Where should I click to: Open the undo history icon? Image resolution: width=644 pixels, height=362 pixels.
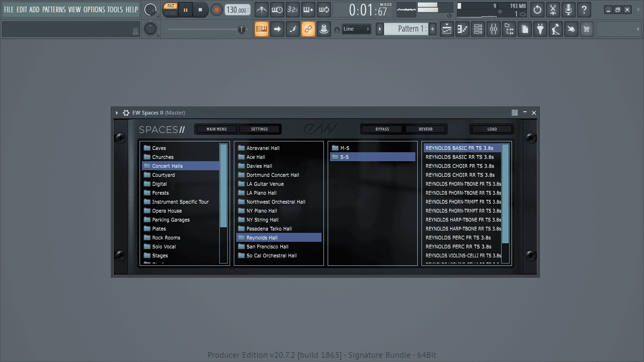click(537, 9)
